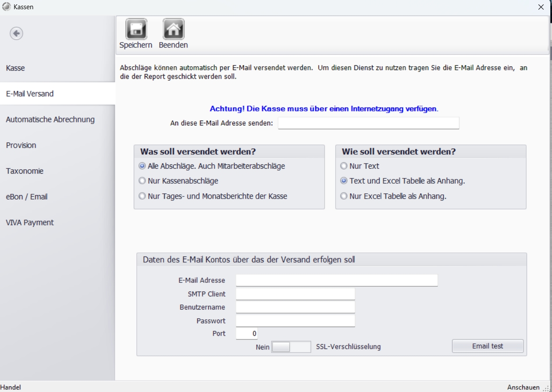Click into the SMTP Client field
Image resolution: width=552 pixels, height=392 pixels.
[295, 294]
